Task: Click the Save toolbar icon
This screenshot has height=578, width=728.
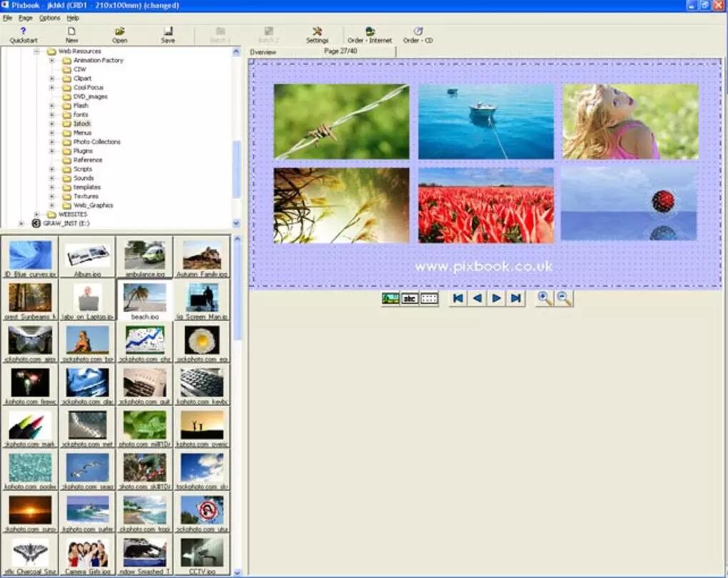Action: [x=168, y=35]
